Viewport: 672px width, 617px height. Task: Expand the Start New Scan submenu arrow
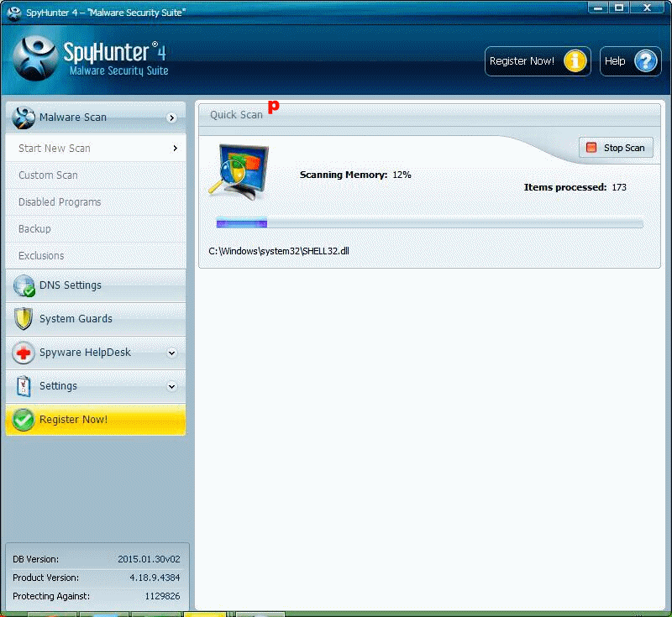coord(175,148)
